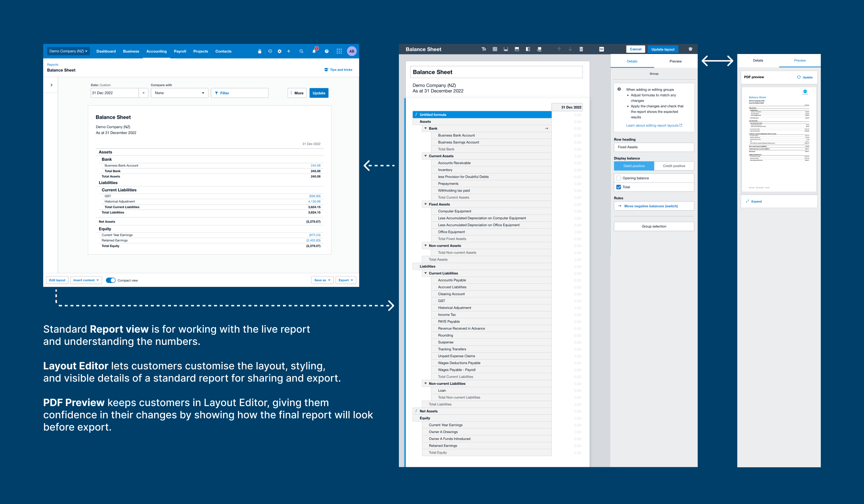Select Credit positive display balance
The width and height of the screenshot is (864, 504).
click(x=674, y=166)
